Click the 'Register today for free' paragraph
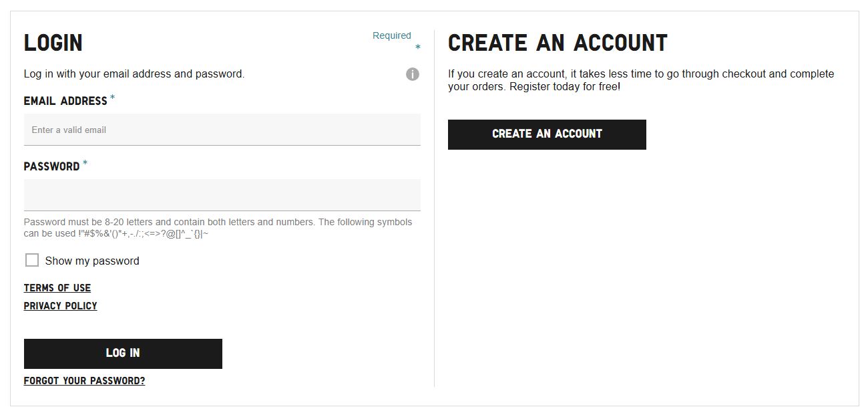Screen dimensions: 868x413 [641, 80]
